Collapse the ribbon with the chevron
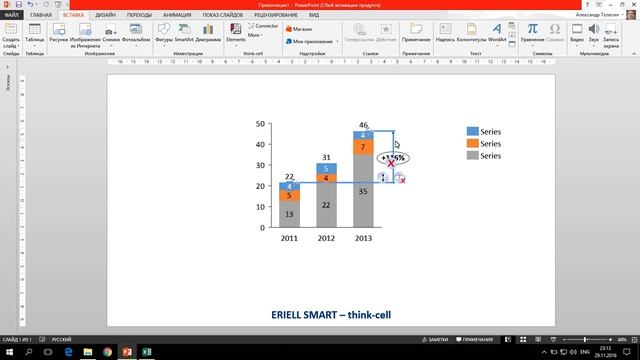The height and width of the screenshot is (360, 640). (x=634, y=54)
